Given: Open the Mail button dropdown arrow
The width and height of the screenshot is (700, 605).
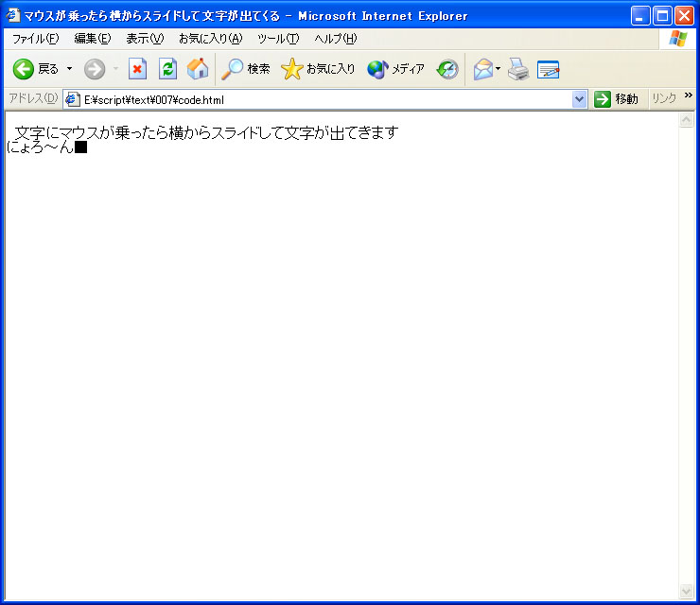Looking at the screenshot, I should (498, 69).
